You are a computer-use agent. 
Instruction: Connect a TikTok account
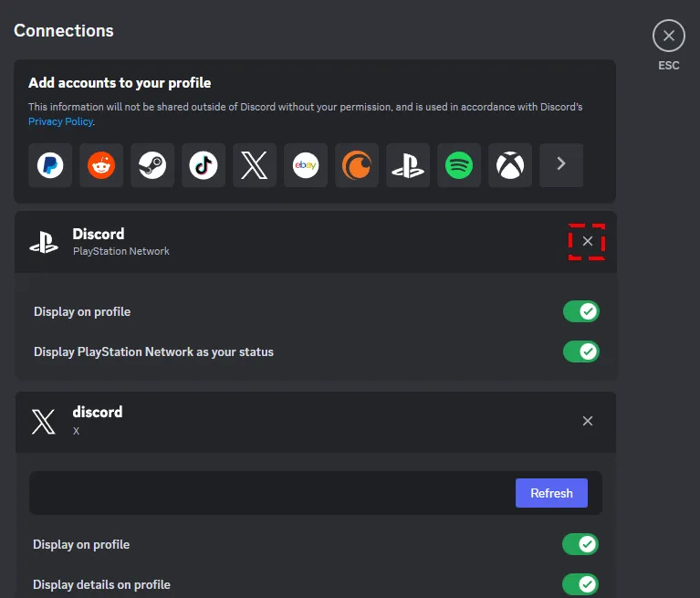click(x=204, y=165)
